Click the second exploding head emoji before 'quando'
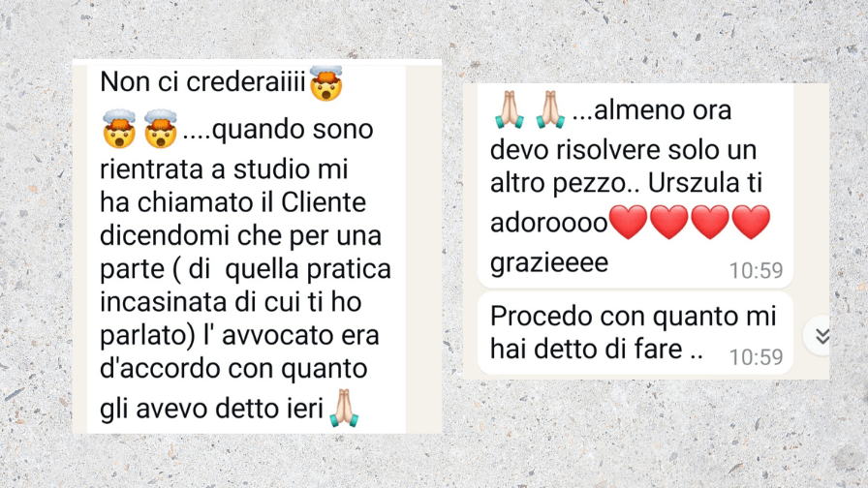The height and width of the screenshot is (488, 868). [x=161, y=129]
